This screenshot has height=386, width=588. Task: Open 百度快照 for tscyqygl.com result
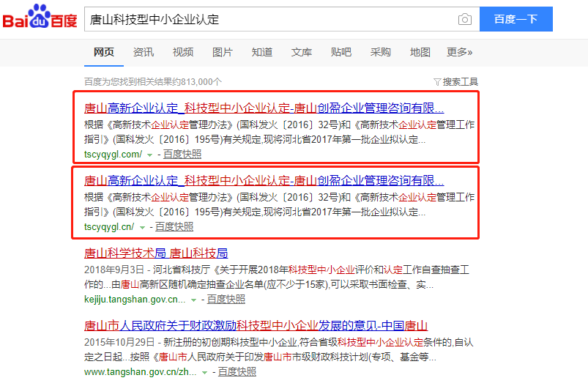click(182, 154)
